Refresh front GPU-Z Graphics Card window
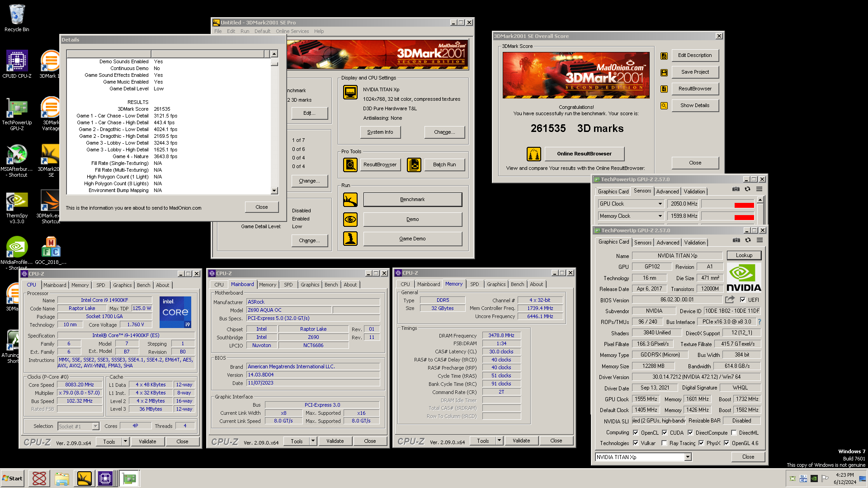868x488 pixels. click(748, 240)
